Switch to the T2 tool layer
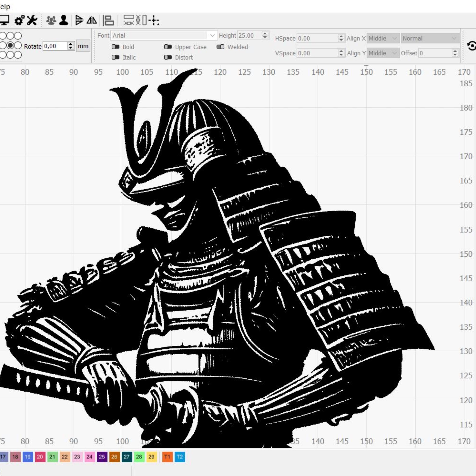 point(180,457)
